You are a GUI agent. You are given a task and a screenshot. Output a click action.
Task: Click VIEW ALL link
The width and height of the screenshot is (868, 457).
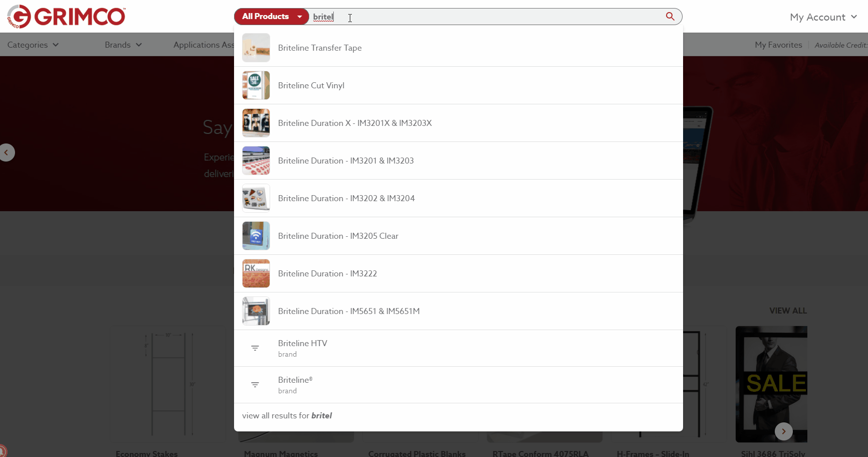pyautogui.click(x=788, y=311)
